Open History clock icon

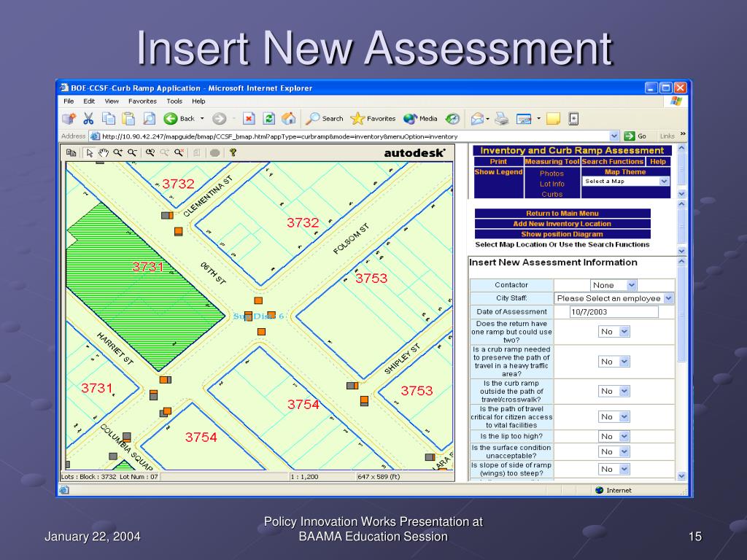[x=452, y=119]
